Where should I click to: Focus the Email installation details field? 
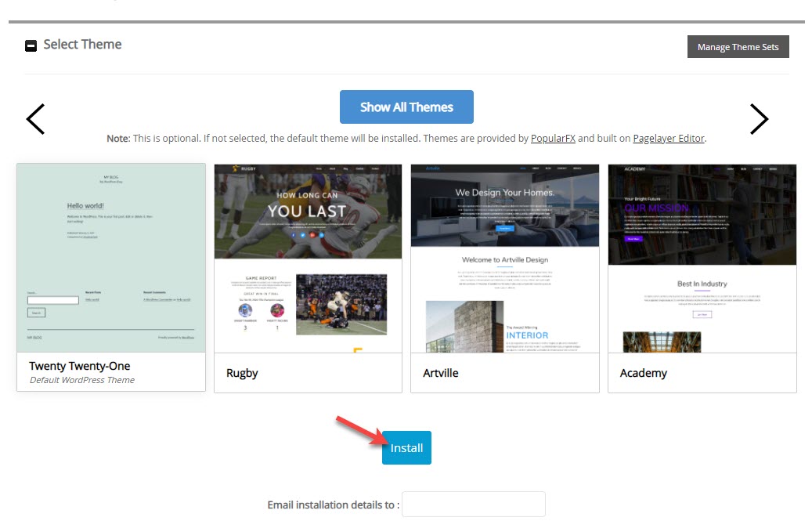[473, 504]
